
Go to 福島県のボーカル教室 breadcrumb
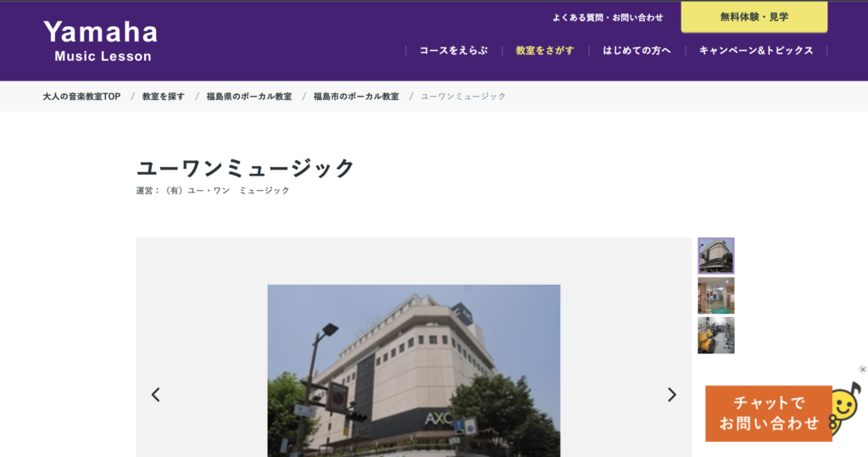tap(249, 97)
